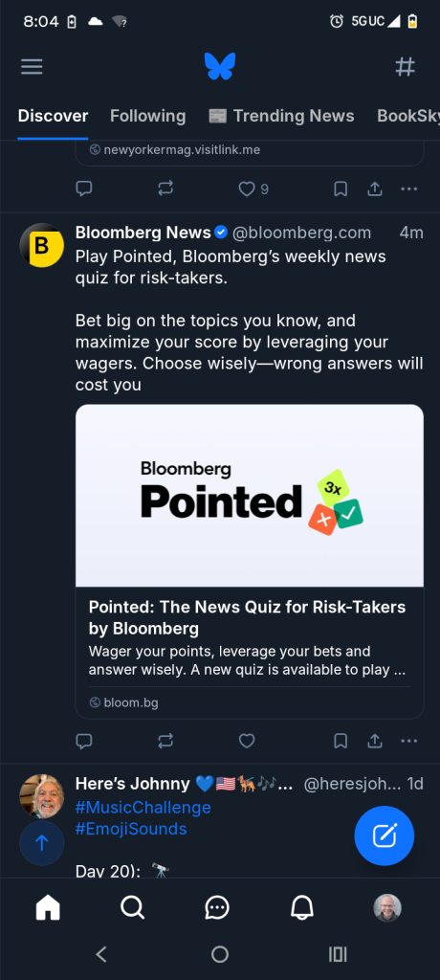Jump to top with arrow button
Image resolution: width=440 pixels, height=980 pixels.
click(x=42, y=843)
